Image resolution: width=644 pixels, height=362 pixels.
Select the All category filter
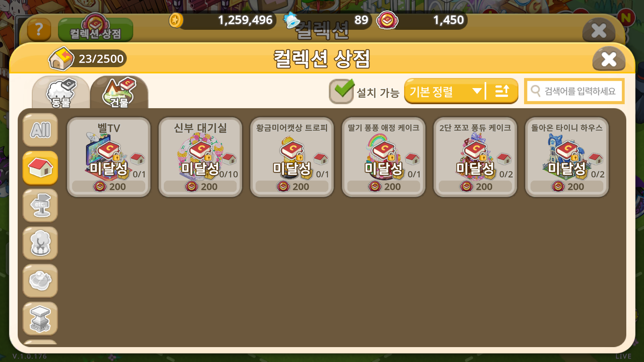[x=40, y=130]
